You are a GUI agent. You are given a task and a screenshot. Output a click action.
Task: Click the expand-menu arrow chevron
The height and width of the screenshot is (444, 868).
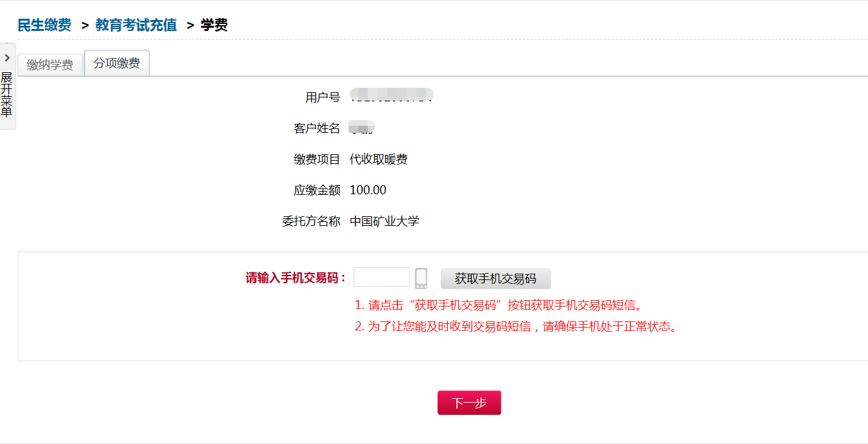coord(7,57)
